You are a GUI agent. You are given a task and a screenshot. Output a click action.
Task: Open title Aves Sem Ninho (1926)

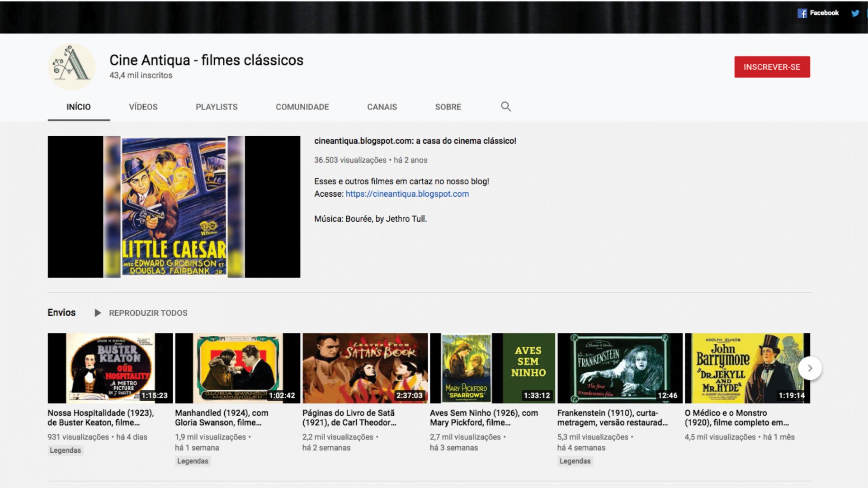[x=484, y=418]
